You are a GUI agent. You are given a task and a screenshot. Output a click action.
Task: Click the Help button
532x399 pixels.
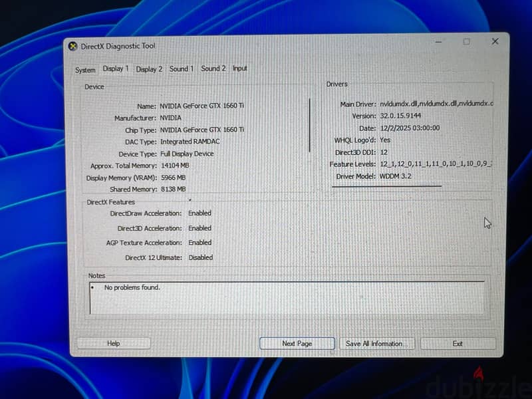(x=114, y=343)
